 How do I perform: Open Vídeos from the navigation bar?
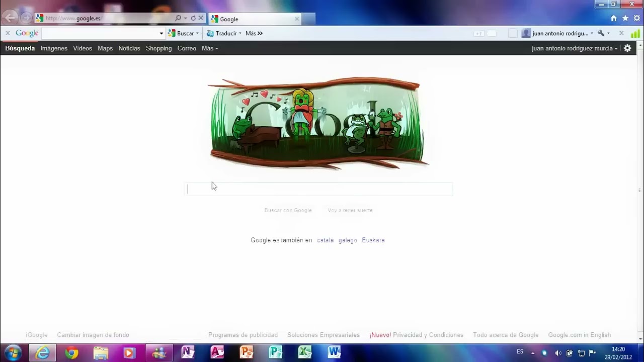pyautogui.click(x=83, y=48)
